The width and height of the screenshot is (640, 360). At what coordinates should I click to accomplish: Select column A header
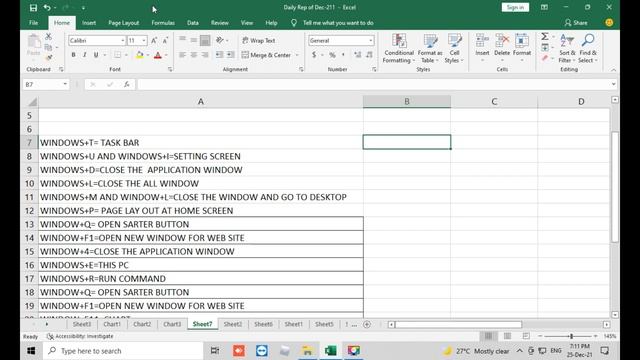coord(200,102)
